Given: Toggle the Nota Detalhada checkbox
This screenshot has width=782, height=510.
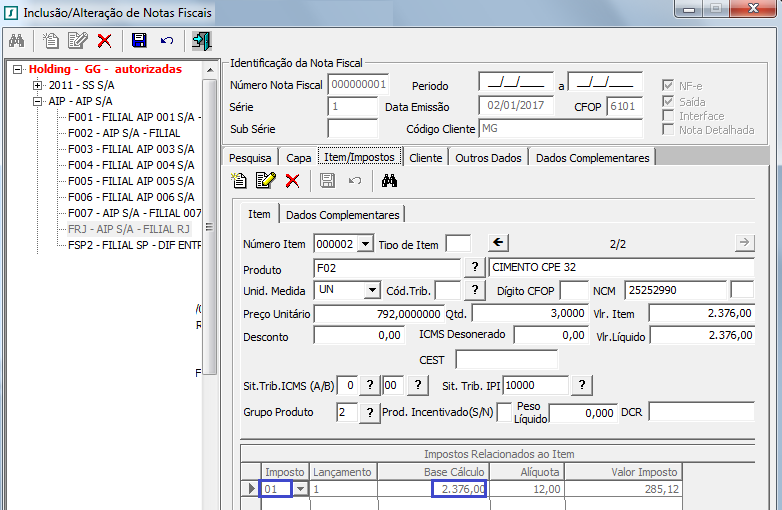Looking at the screenshot, I should (x=668, y=129).
